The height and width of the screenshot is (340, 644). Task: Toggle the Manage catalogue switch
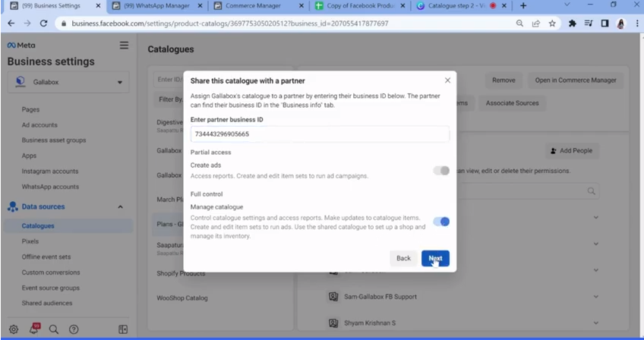(441, 222)
